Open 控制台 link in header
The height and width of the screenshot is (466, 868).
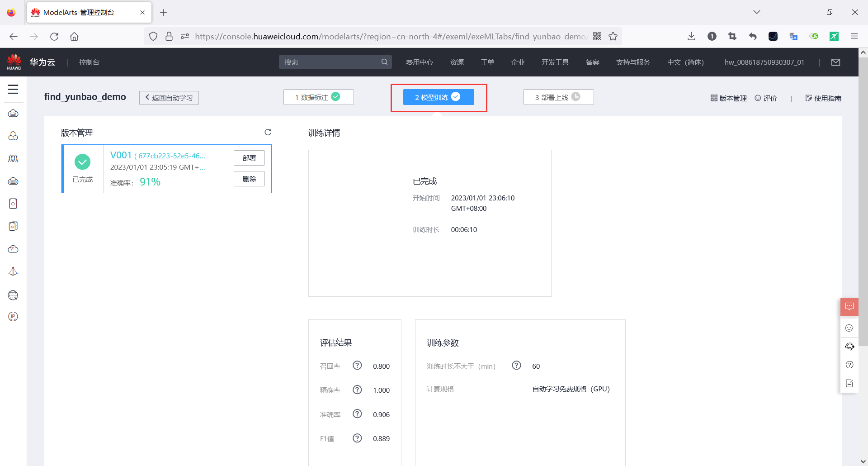point(89,62)
